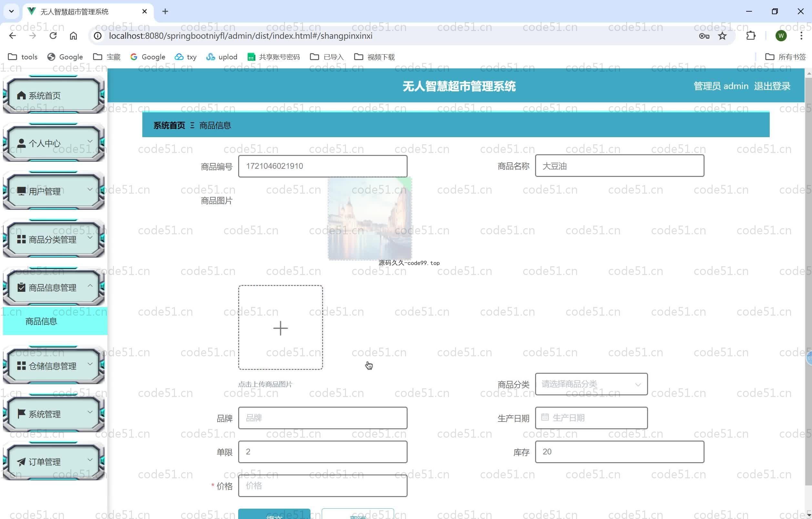
Task: Click the 提交 submit button
Action: 274,514
